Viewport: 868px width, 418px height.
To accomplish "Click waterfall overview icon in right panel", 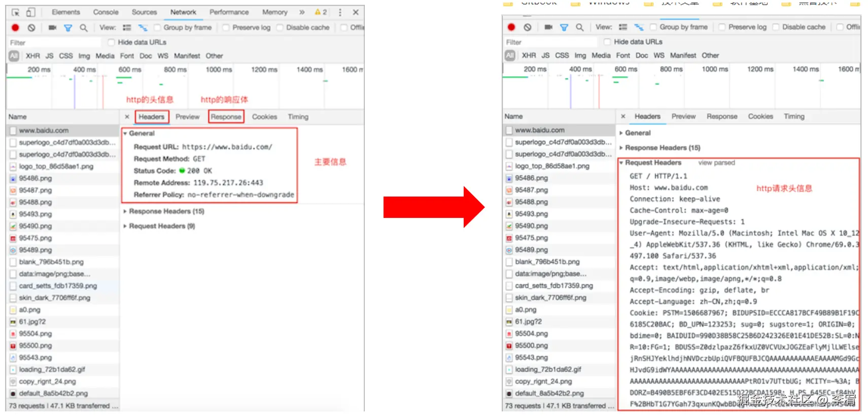I will pos(639,27).
